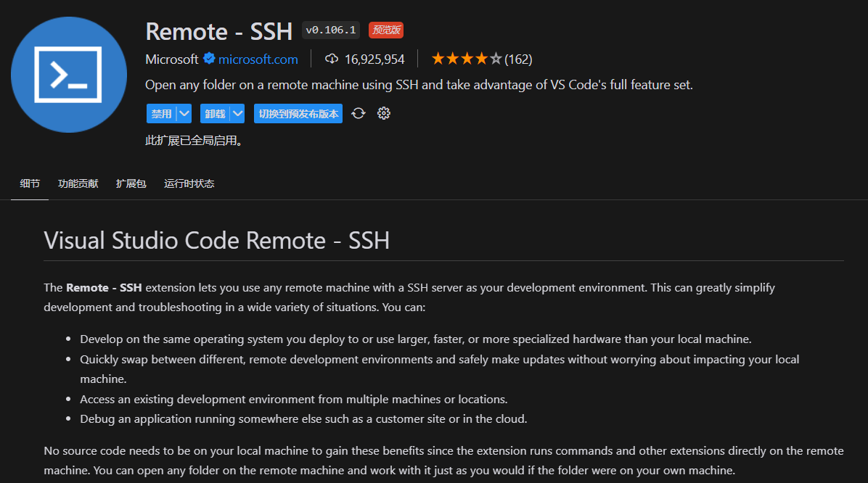Click the 切换到预发布版本 button

(298, 113)
